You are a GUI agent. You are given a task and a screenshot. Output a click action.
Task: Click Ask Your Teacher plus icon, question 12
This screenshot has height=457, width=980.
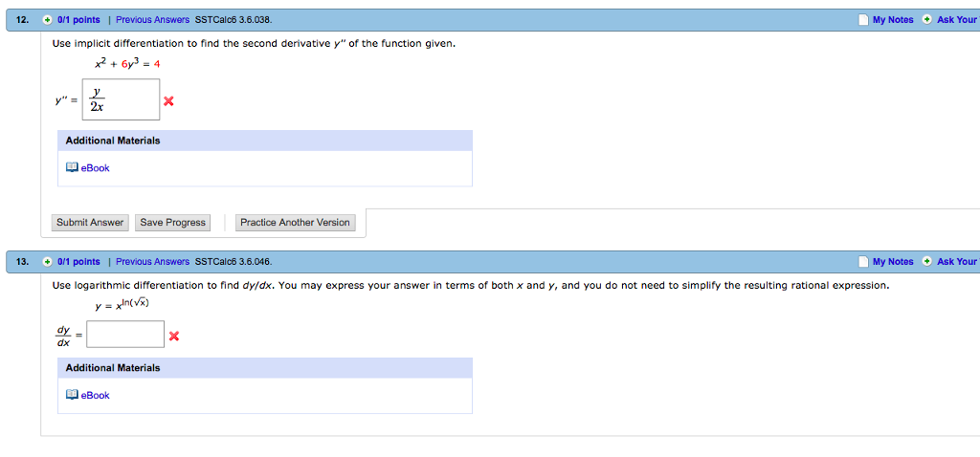pyautogui.click(x=927, y=20)
